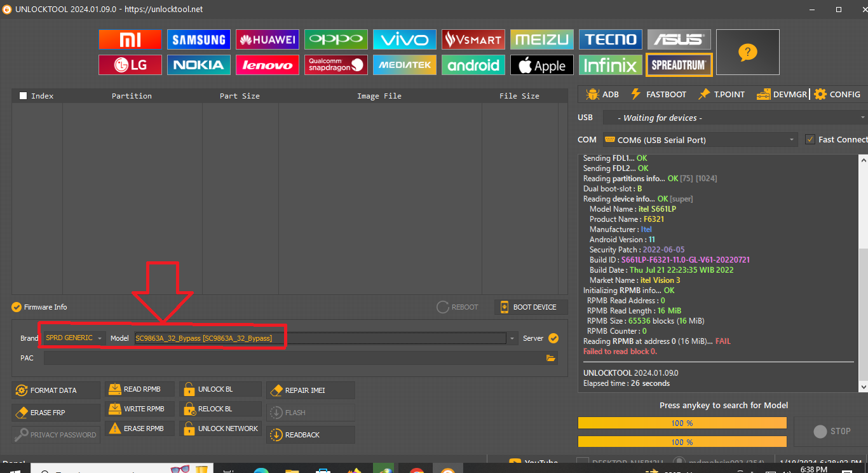Open the Samsung brand section
The height and width of the screenshot is (473, 868).
199,39
